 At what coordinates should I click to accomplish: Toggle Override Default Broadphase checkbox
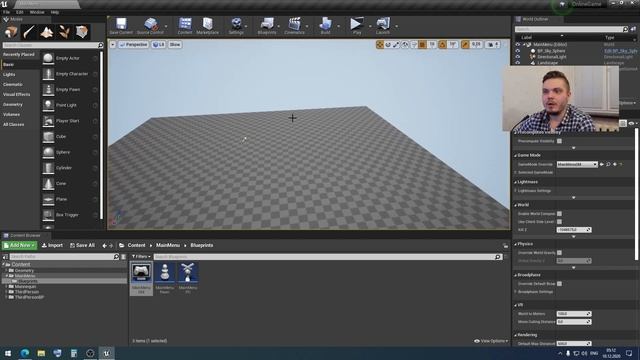click(559, 284)
